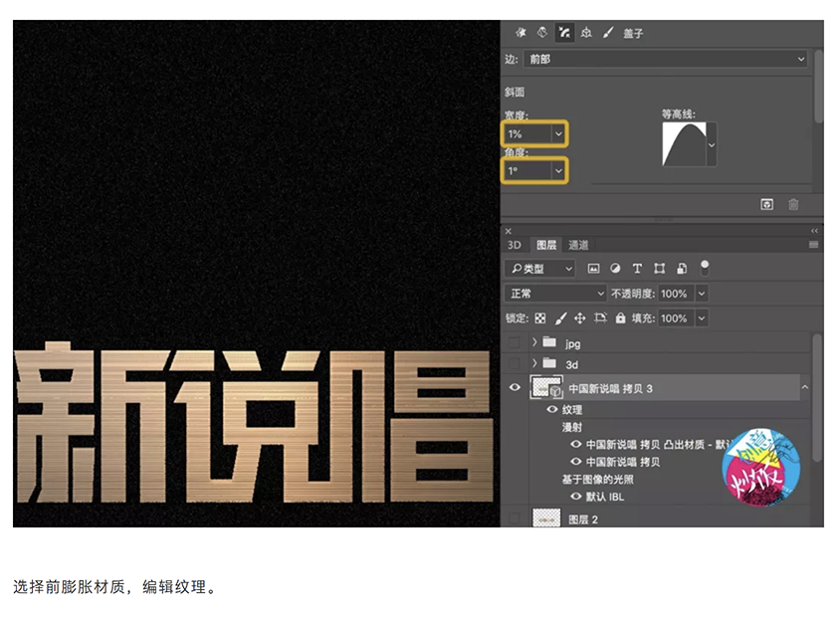Open the 正常 blend mode dropdown
The width and height of the screenshot is (840, 624).
555,294
